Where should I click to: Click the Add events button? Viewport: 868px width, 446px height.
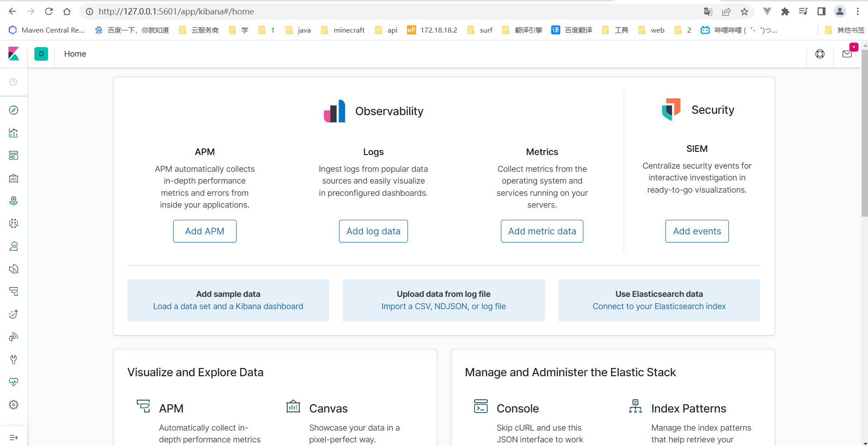coord(697,231)
